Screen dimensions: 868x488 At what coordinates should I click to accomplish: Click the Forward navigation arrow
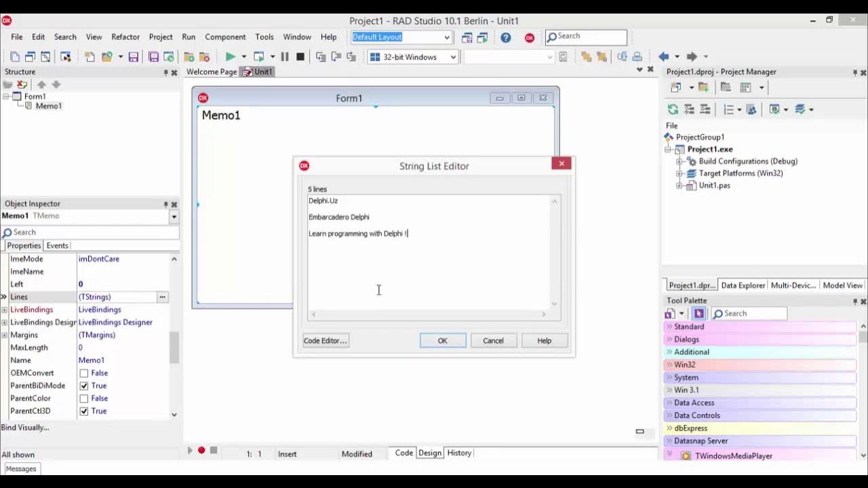point(692,57)
